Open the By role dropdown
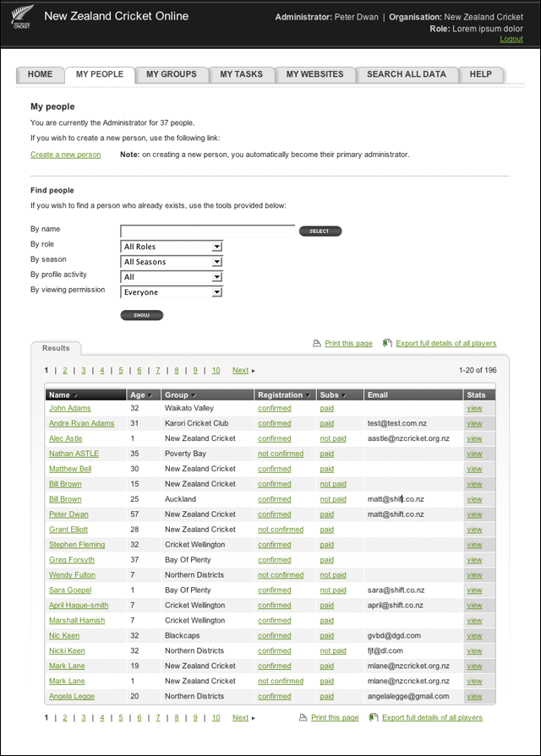This screenshot has width=541, height=756. coord(216,247)
